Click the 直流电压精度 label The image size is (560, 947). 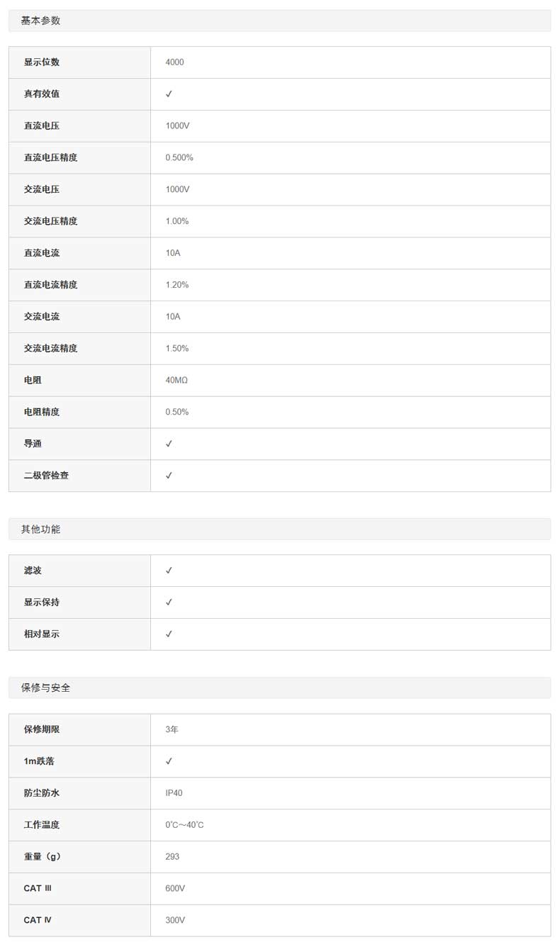pyautogui.click(x=50, y=157)
